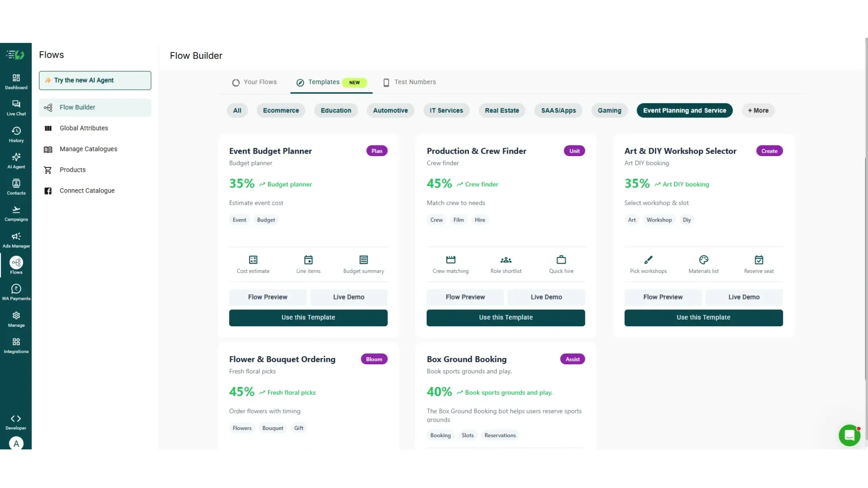Screen dimensions: 868x488
Task: Filter templates by Real Estate
Action: [502, 111]
